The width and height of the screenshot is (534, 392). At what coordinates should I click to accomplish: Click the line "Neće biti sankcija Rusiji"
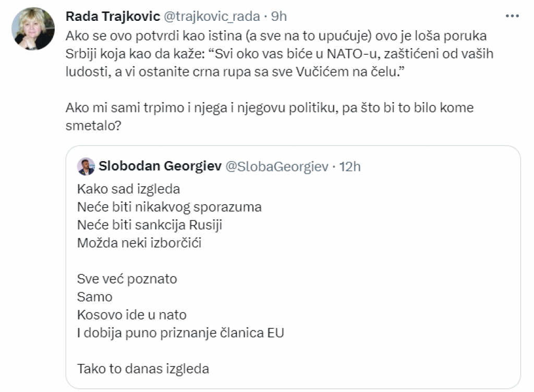coord(153,225)
